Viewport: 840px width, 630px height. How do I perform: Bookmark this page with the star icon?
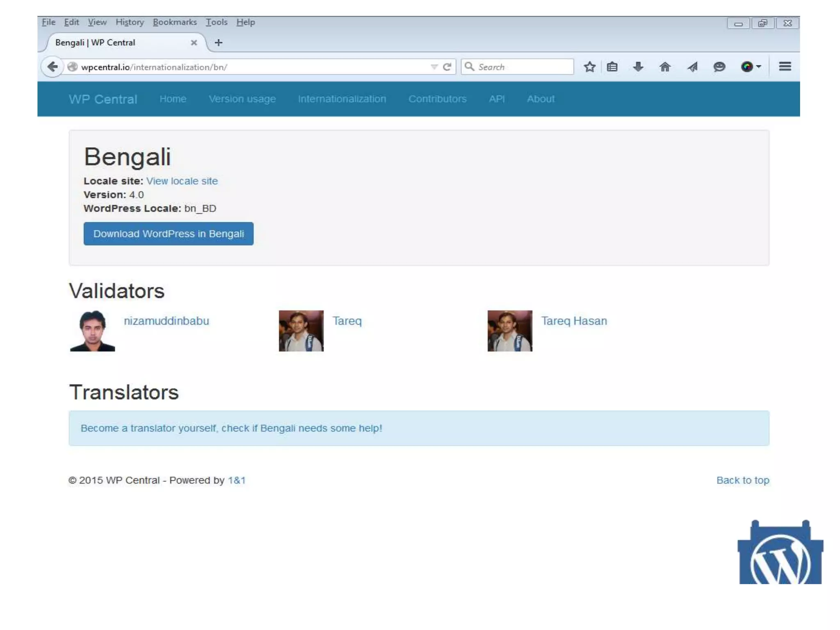(x=589, y=67)
